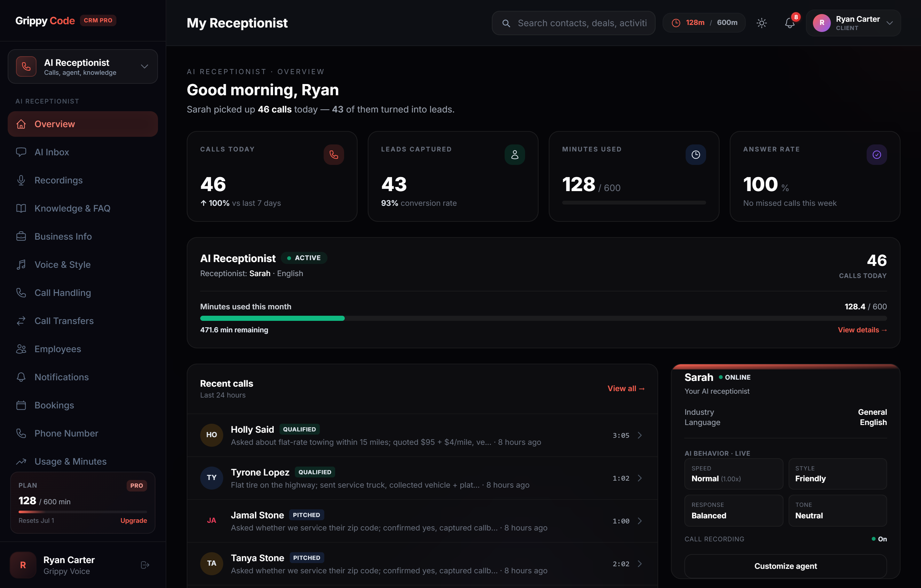921x588 pixels.
Task: Click the Recordings microphone icon
Action: [x=21, y=180]
